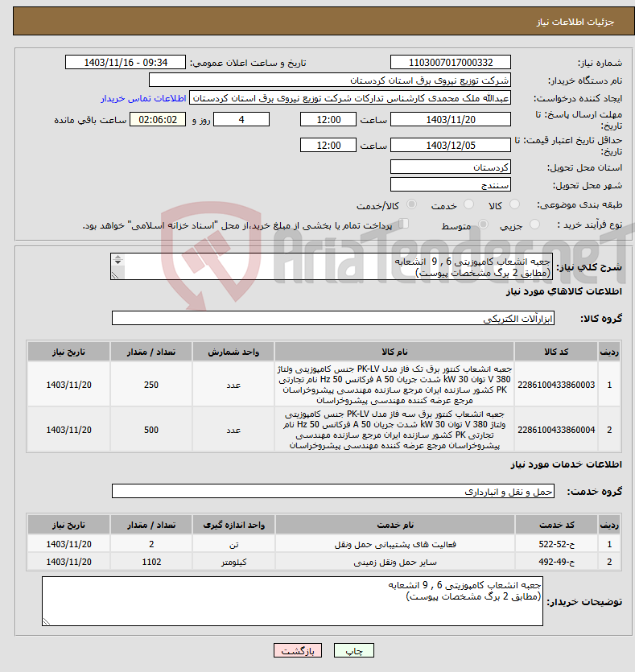Viewport: 635px width, 672px height.
Task: Click the goods group field ابزارآلات الکتریکی
Action: 333,319
